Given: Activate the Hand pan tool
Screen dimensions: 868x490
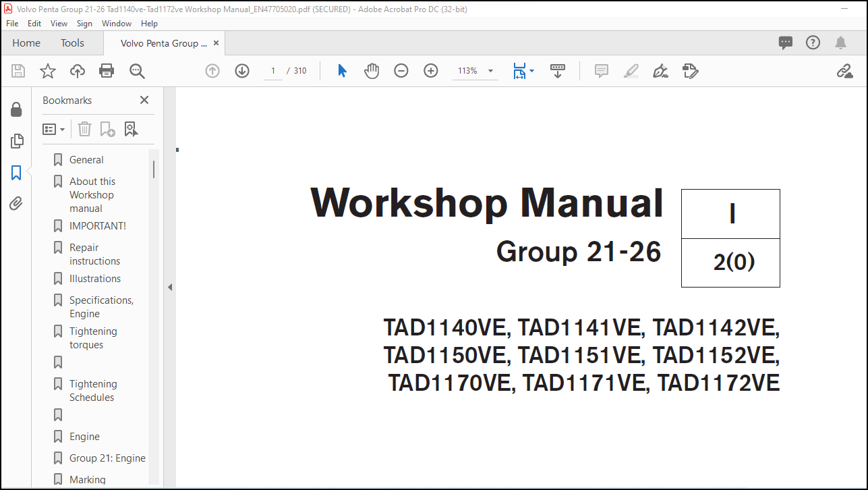Looking at the screenshot, I should pos(372,71).
